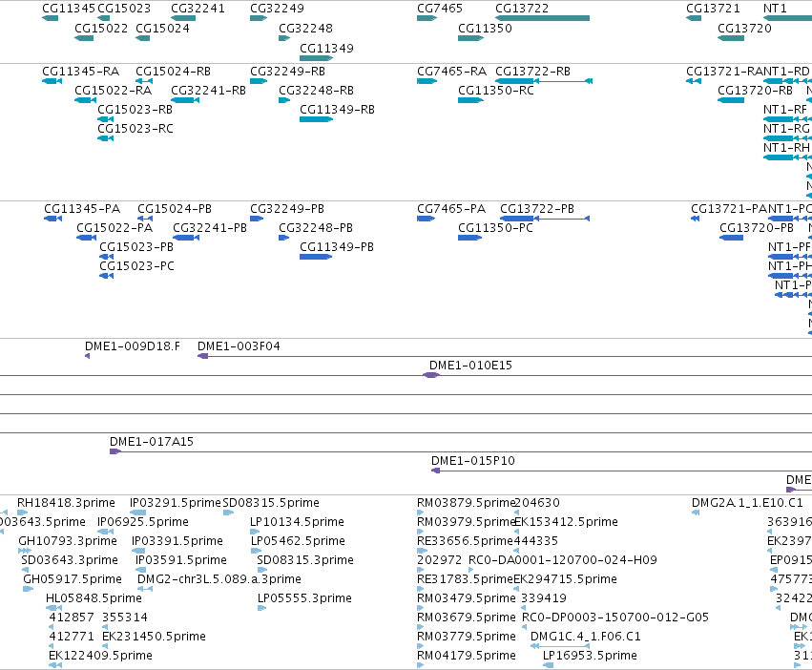Click the CG32249 gene label
This screenshot has height=670, width=812.
click(277, 9)
